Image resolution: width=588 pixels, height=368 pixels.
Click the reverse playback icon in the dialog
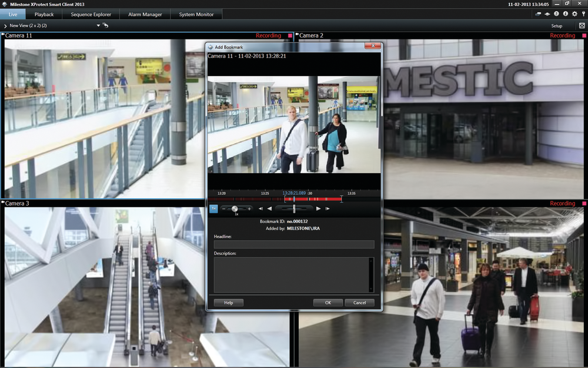[x=268, y=208]
